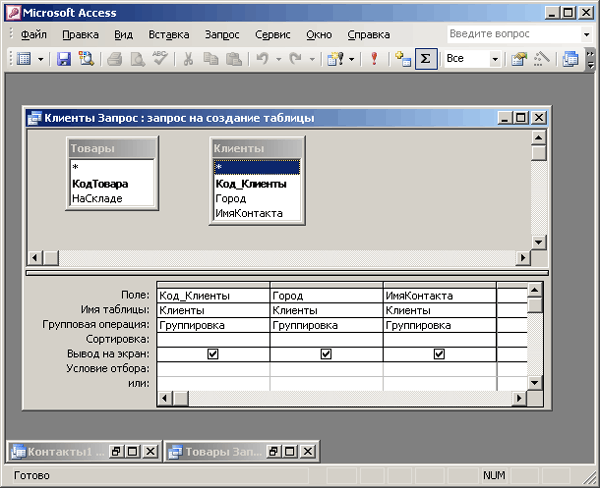Click the Copy toolbar icon
Screen dimensions: 600x488
tap(210, 59)
